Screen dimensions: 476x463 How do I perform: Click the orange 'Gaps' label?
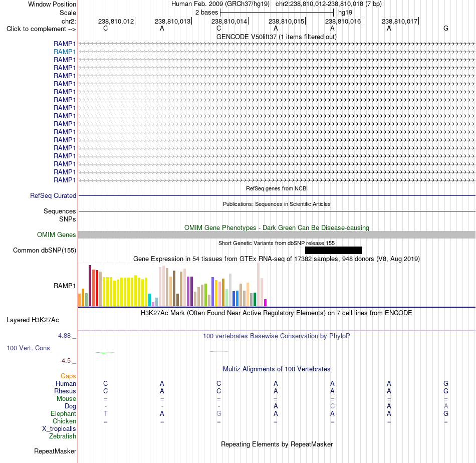(x=68, y=376)
